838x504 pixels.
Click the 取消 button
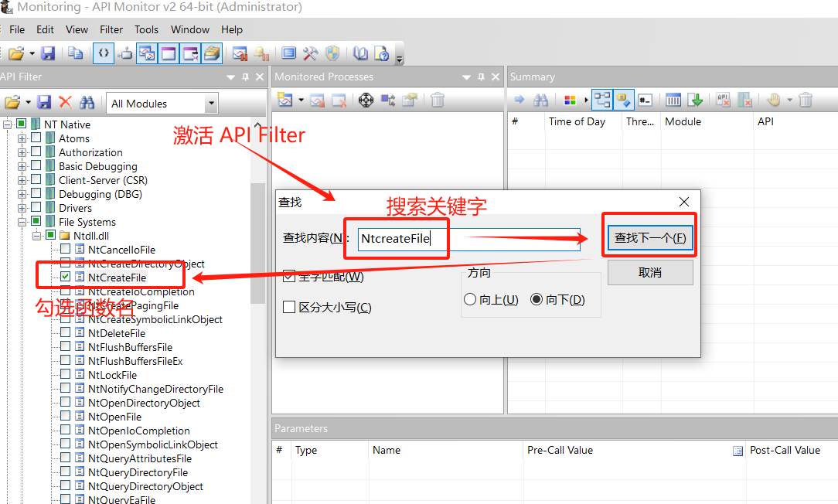click(x=650, y=272)
